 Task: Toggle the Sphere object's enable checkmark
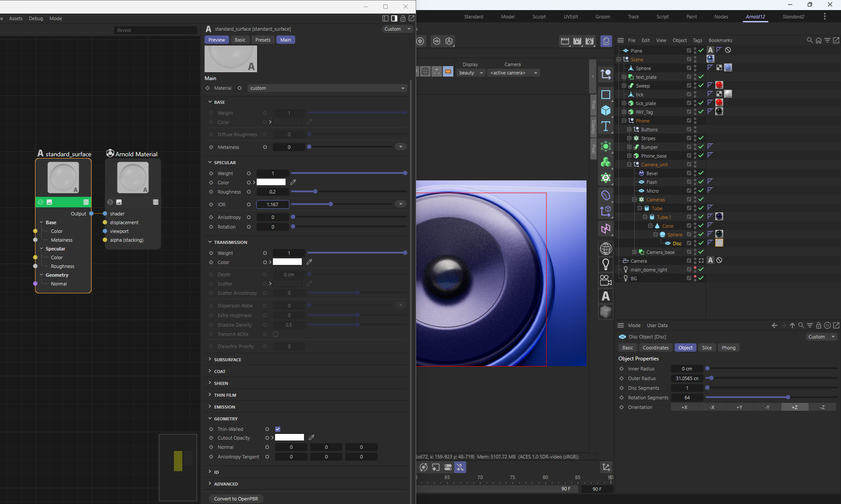point(701,235)
